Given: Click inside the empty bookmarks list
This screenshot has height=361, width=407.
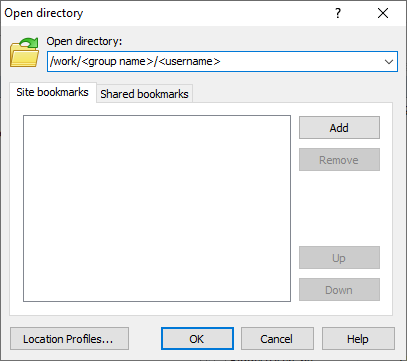Looking at the screenshot, I should (x=157, y=209).
